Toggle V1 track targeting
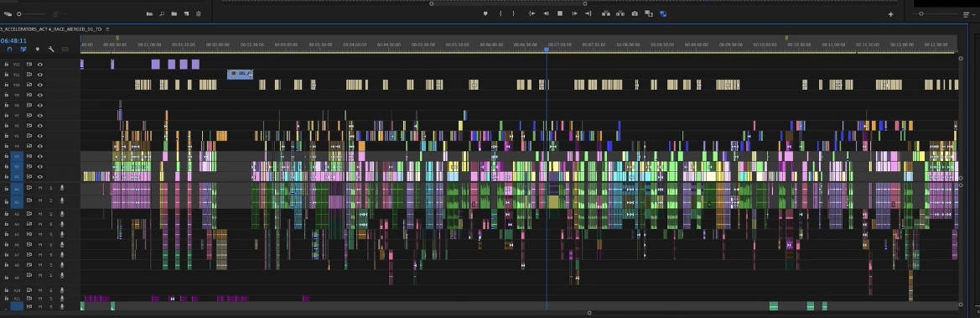The image size is (980, 318). click(17, 176)
